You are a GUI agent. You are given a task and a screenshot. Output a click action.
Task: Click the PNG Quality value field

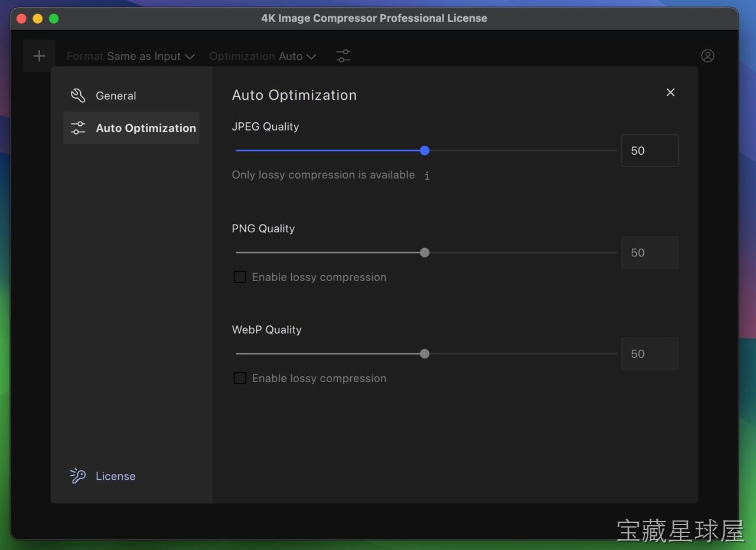pos(650,253)
